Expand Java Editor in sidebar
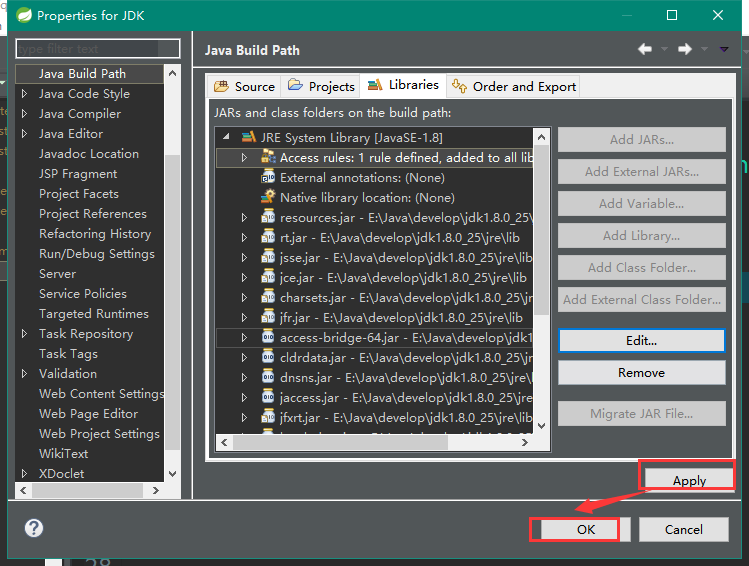 24,134
